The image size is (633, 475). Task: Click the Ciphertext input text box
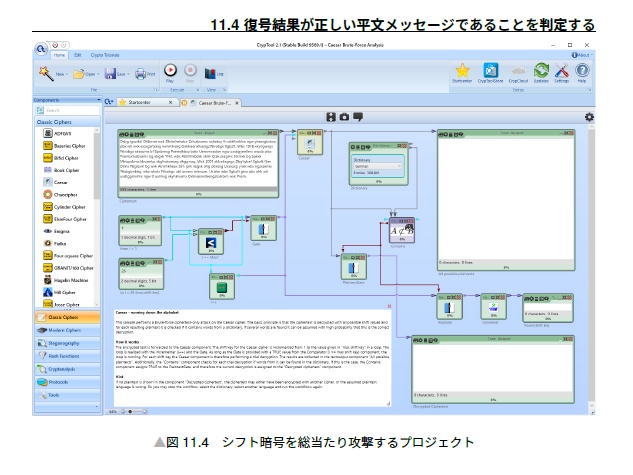point(198,164)
